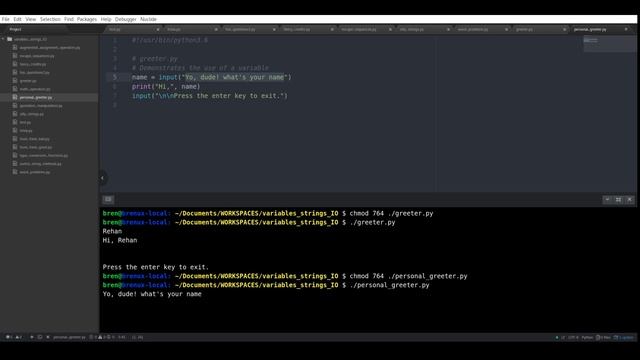640x360 pixels.
Task: Close the personal_greeter.py editor tab
Action: 626,29
